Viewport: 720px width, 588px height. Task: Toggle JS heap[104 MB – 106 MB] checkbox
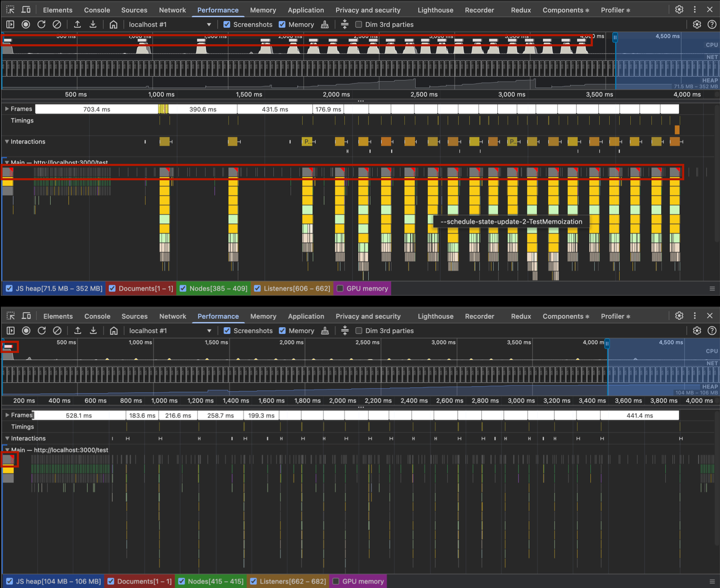click(9, 581)
